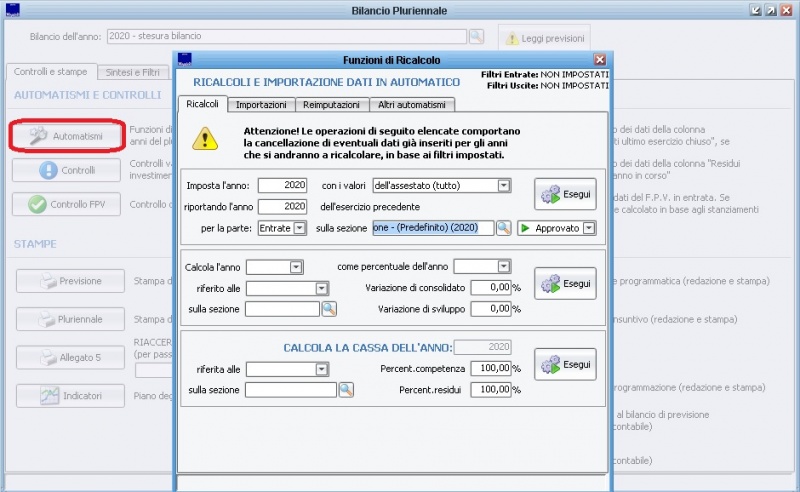Run the Esegui button in the Calcola l'anno section
Screen dimensions: 800x492
pyautogui.click(x=565, y=284)
